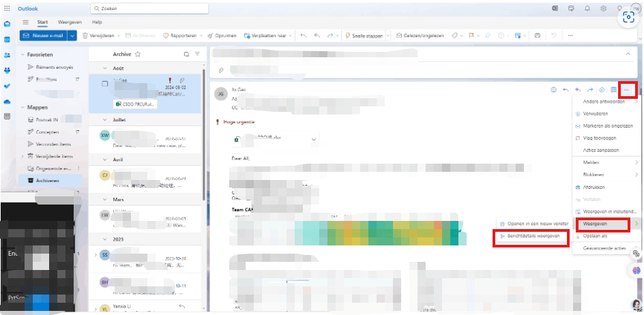Screen dimensions: 644x315
Task: Click the Opruimen button
Action: [222, 35]
